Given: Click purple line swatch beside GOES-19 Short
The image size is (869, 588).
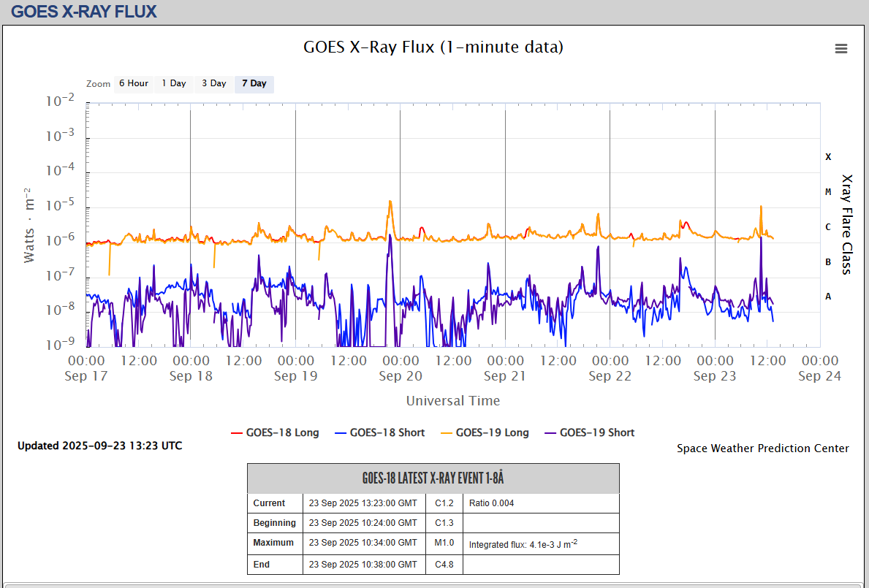Looking at the screenshot, I should pos(551,432).
